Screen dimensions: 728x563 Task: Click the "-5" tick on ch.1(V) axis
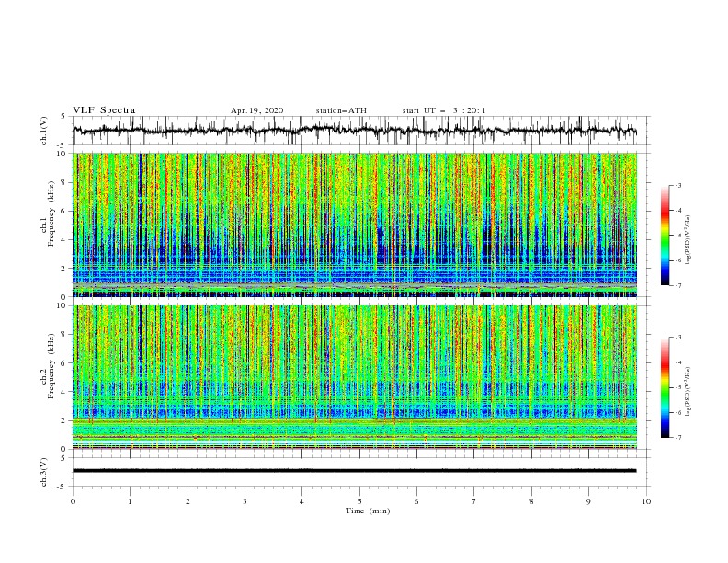pos(63,145)
